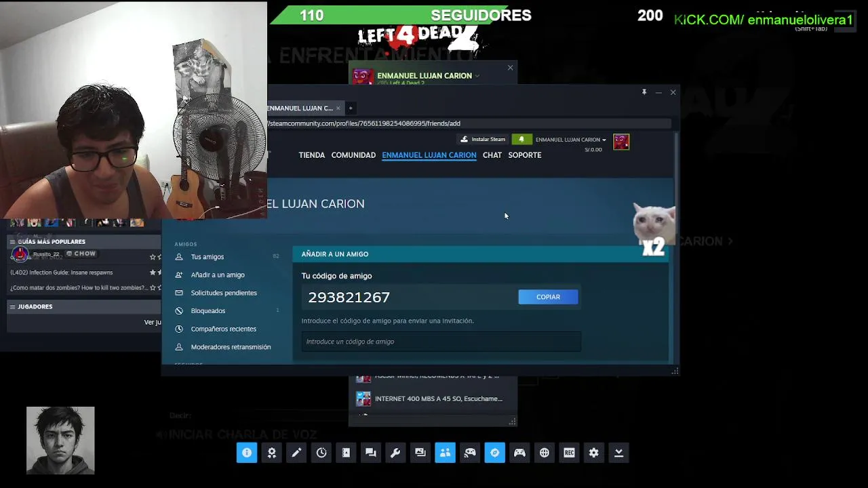The width and height of the screenshot is (868, 488).
Task: Open the chat bubbles discussions icon in toolbar
Action: point(371,453)
